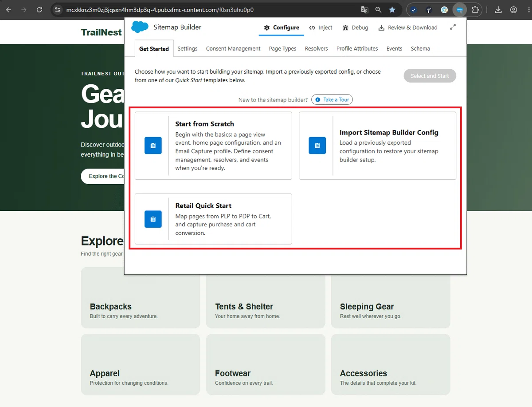Bookmark the page with the star icon
Screen dimensions: 532x407
392,9
